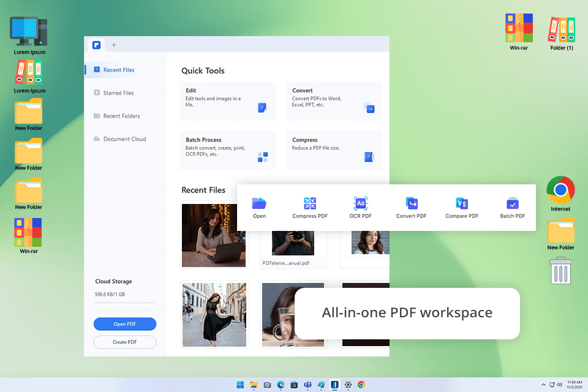The image size is (588, 392).
Task: Click the cloud storage usage bar
Action: coord(125,303)
